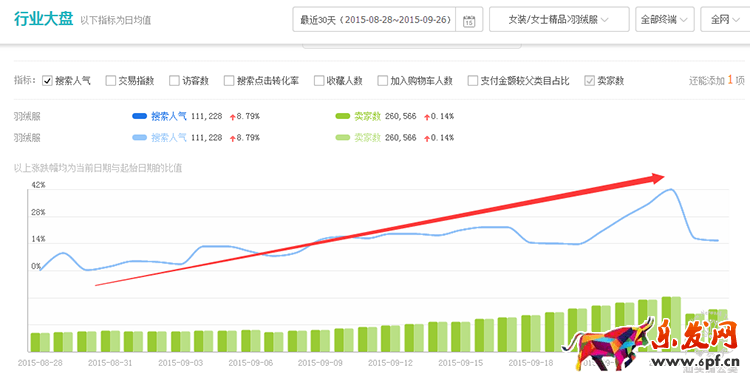Open the 全部终端 dropdown
The image size is (750, 382).
pyautogui.click(x=665, y=20)
